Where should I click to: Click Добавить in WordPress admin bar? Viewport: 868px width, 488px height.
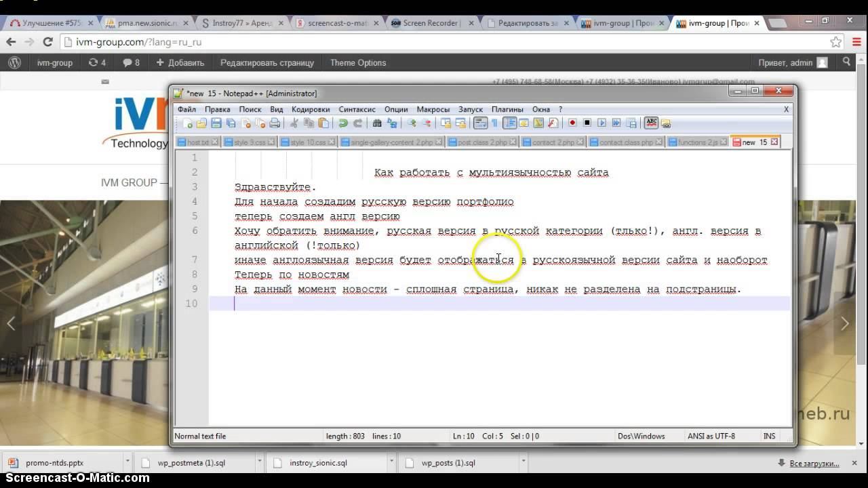coord(180,62)
